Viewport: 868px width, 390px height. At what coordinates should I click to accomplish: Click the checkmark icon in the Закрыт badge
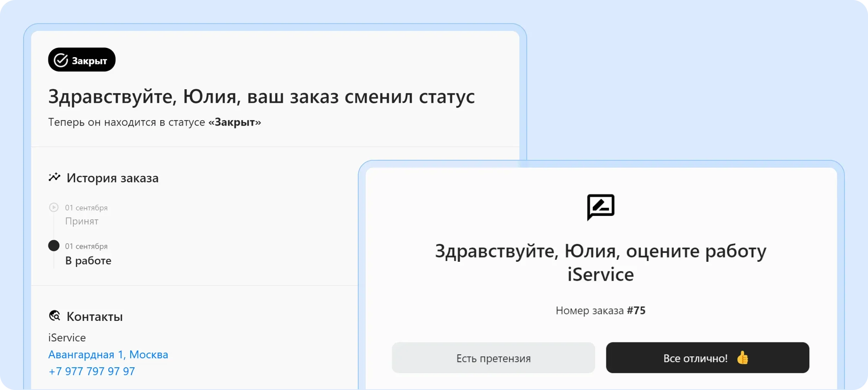pos(60,59)
